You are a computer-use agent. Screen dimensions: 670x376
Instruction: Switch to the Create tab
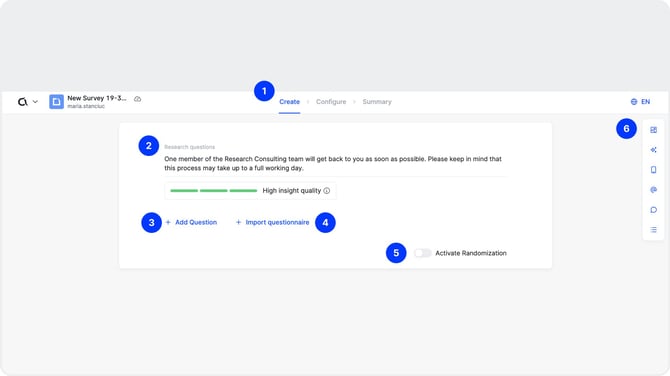pos(289,102)
